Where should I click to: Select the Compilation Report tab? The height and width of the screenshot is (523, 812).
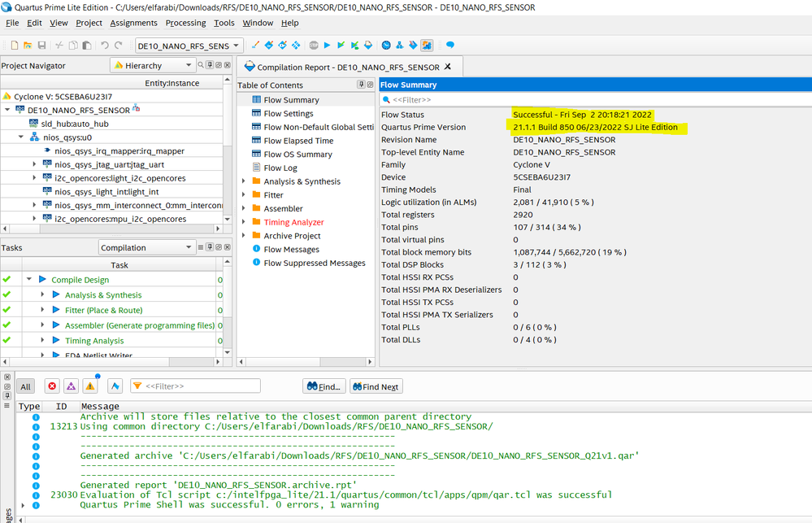(x=348, y=68)
